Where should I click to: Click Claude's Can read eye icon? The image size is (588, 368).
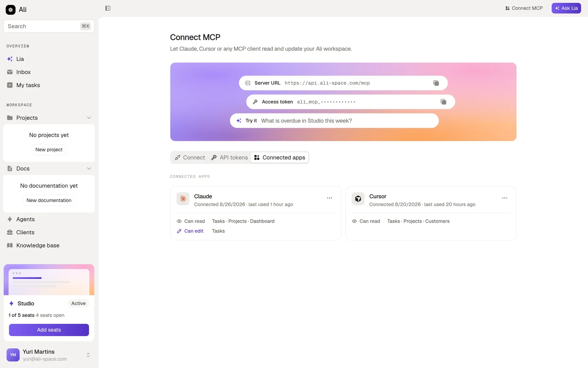[x=179, y=221]
